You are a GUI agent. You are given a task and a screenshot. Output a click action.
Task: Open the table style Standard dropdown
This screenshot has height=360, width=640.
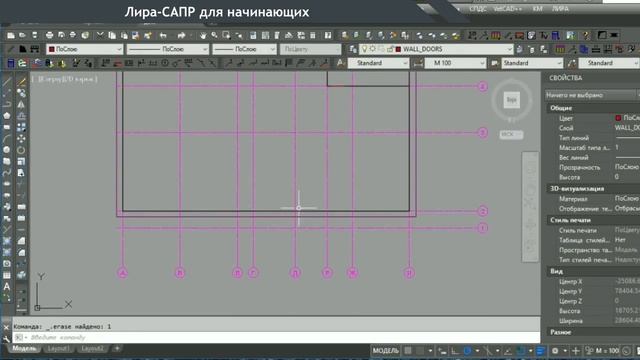(x=532, y=63)
